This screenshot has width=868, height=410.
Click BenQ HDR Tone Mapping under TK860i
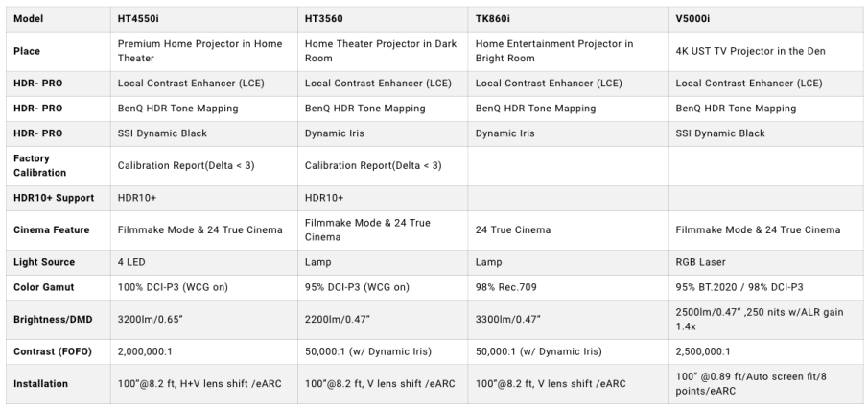point(536,109)
